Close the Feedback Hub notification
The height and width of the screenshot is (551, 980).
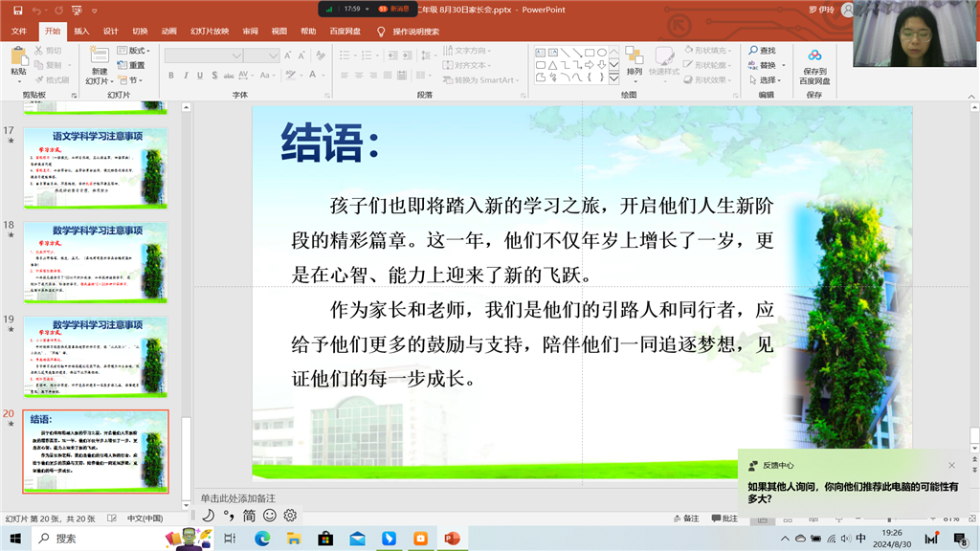point(951,466)
